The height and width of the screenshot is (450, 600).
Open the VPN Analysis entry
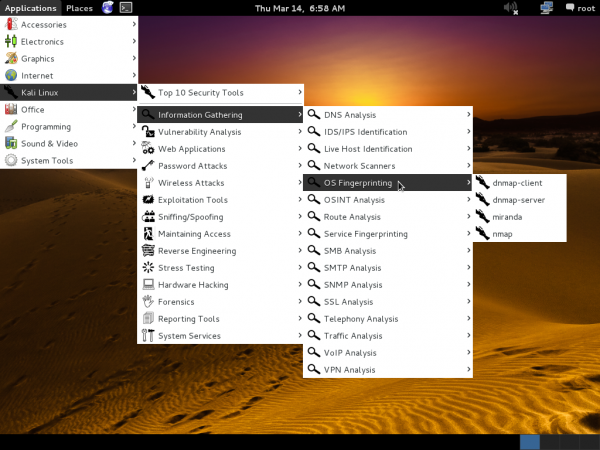[x=388, y=369]
